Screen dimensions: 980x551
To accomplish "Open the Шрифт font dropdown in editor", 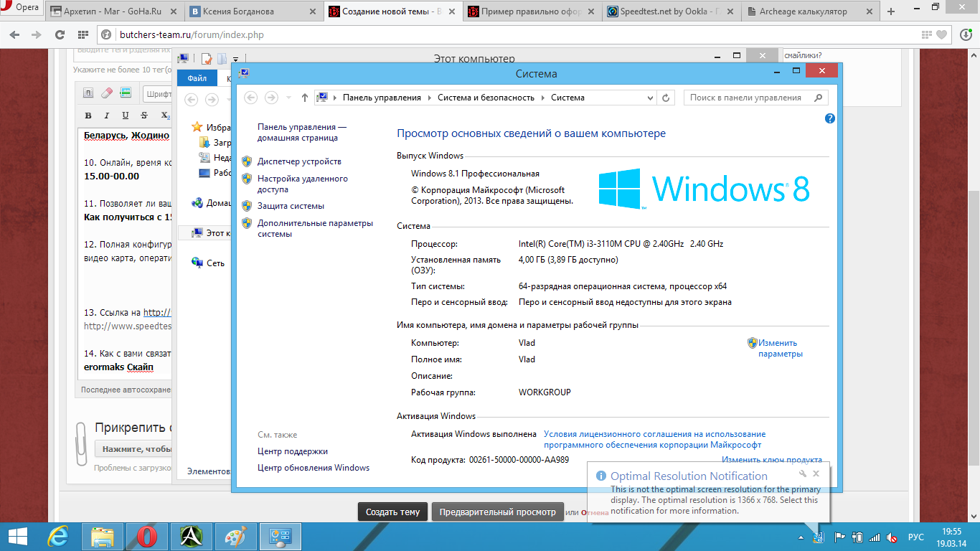I will tap(158, 94).
